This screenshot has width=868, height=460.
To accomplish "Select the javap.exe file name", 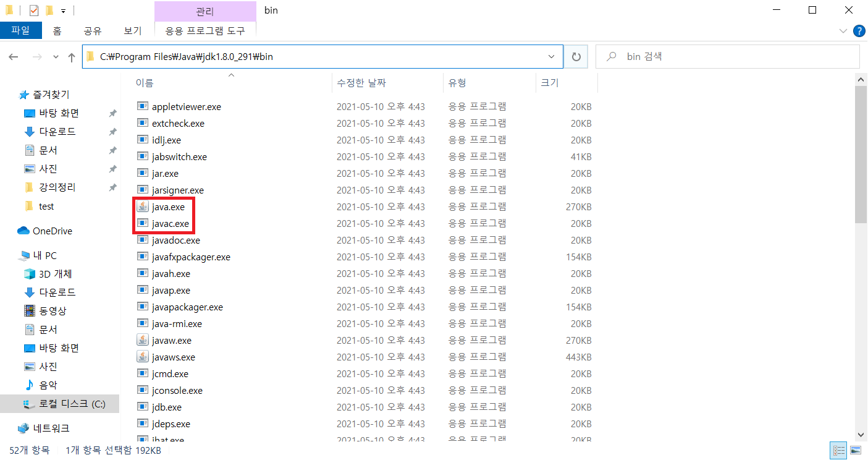I will (x=171, y=290).
